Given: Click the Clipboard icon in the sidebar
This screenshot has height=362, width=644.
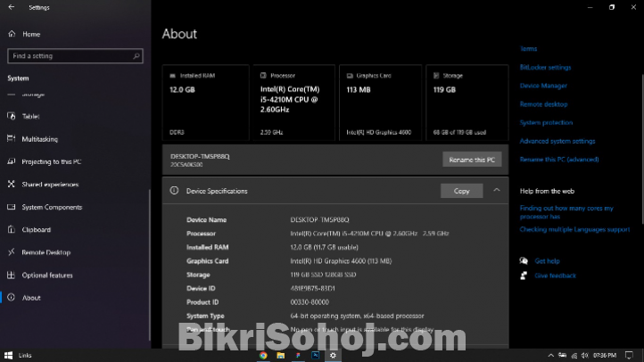Looking at the screenshot, I should [x=11, y=229].
